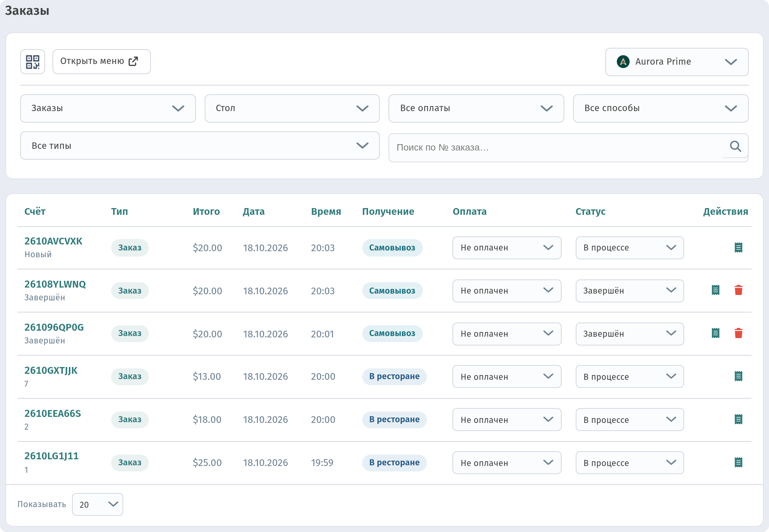
Task: View receipt for order 2610LG1J11
Action: pyautogui.click(x=738, y=462)
